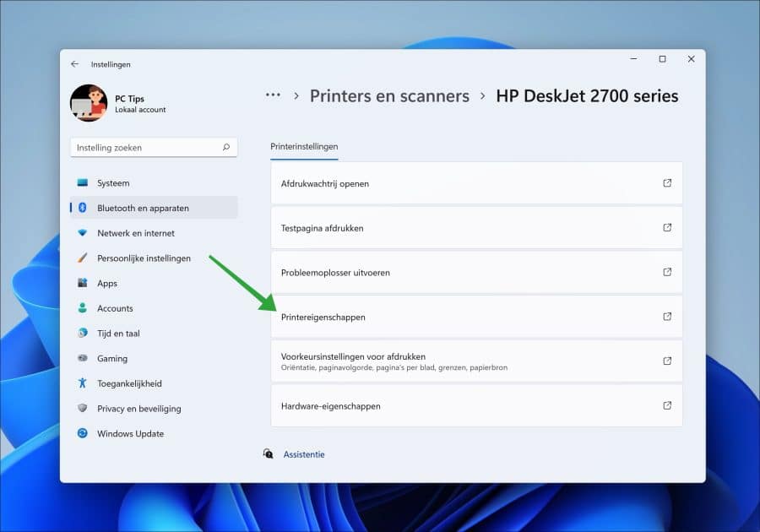Click the Tijd en taal globe icon
This screenshot has width=760, height=532.
pyautogui.click(x=83, y=333)
